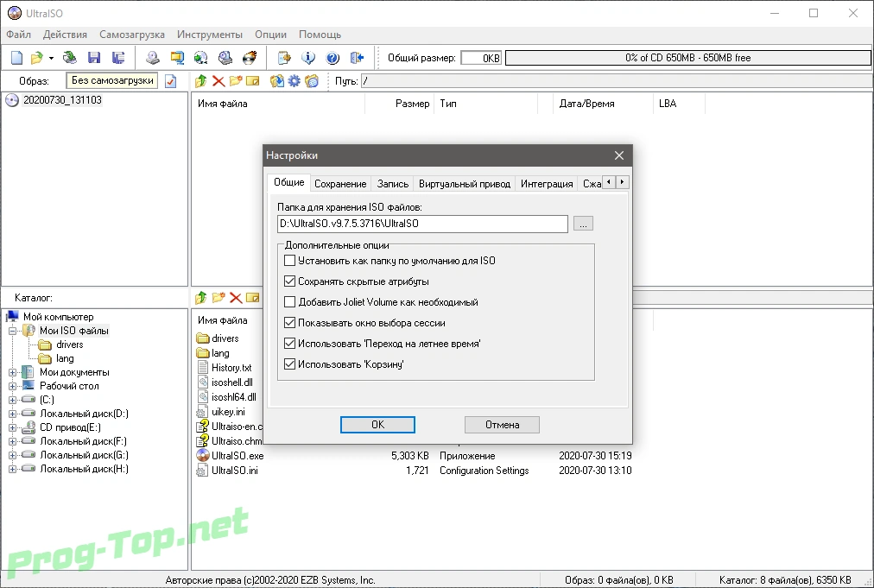Expand the 'CD привод(E:)' tree node
The width and height of the screenshot is (874, 588).
12,427
